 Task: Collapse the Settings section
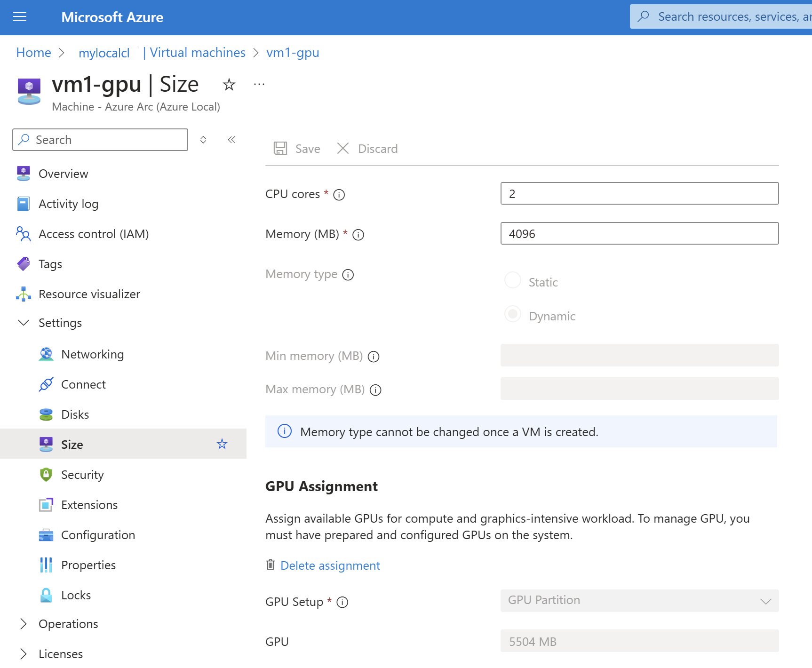[24, 323]
